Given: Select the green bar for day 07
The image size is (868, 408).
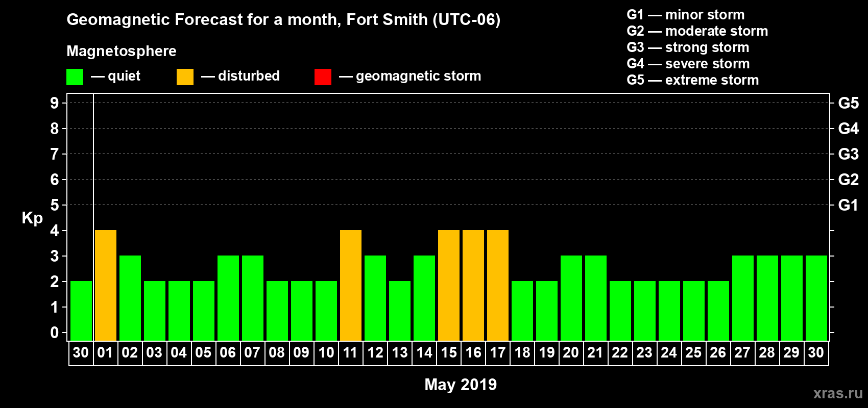Looking at the screenshot, I should click(x=253, y=298).
